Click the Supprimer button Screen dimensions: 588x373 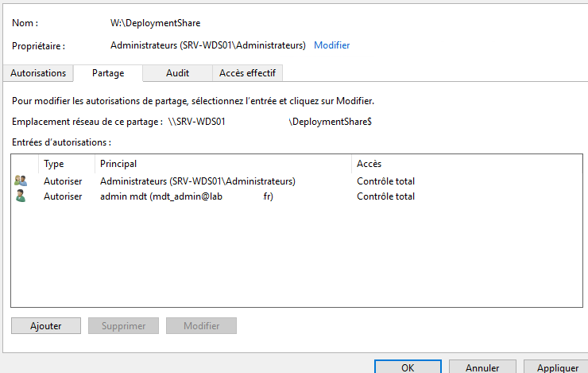[123, 326]
